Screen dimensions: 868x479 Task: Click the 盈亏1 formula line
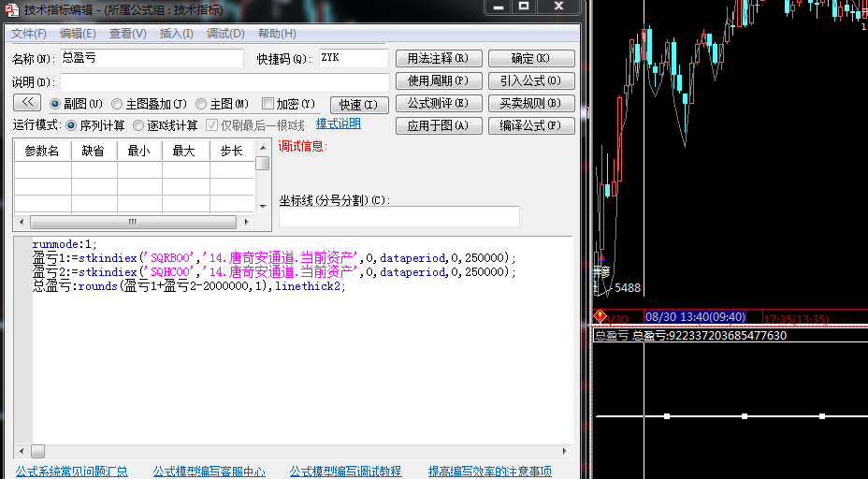pos(274,258)
